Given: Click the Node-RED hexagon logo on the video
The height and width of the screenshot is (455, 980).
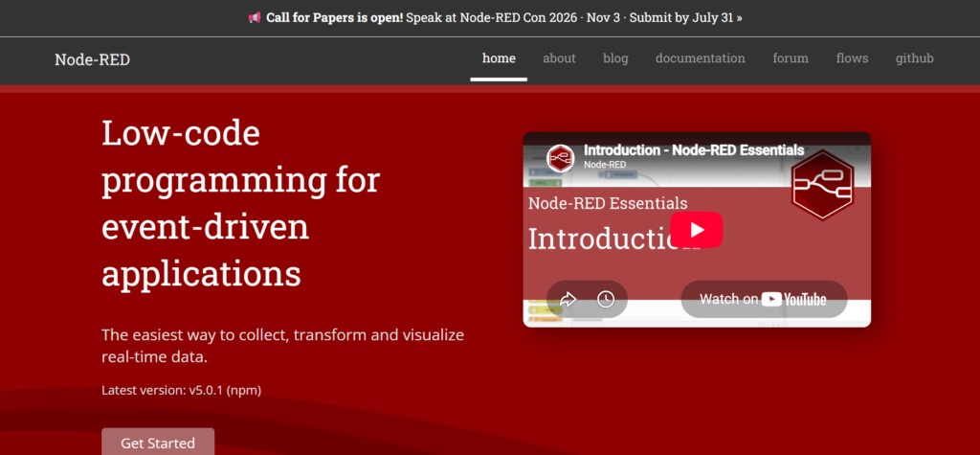Looking at the screenshot, I should 822,185.
